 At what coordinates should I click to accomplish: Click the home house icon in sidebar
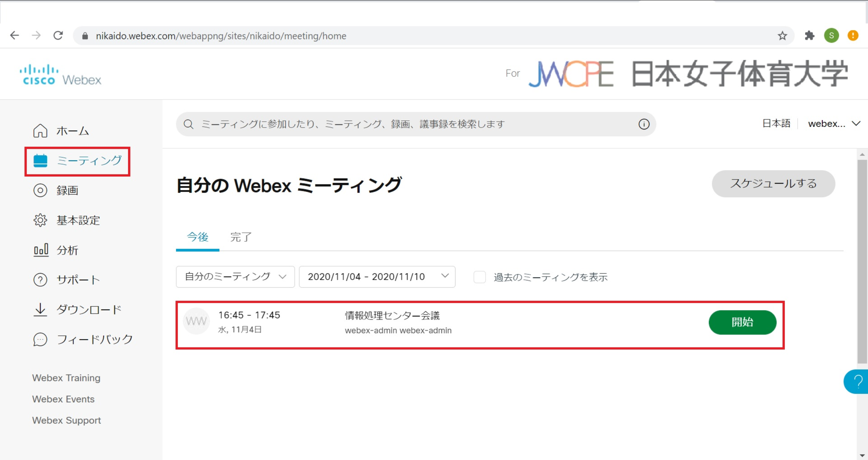pyautogui.click(x=40, y=131)
